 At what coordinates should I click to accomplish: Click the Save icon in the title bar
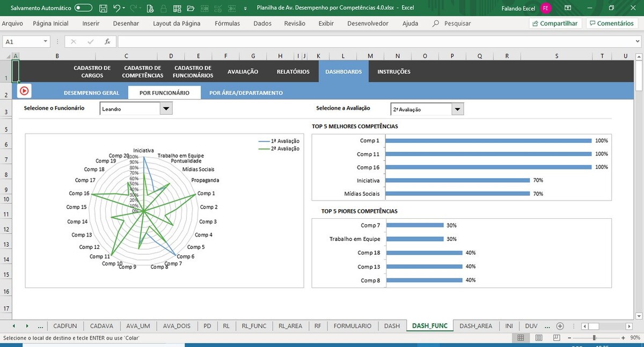(x=103, y=8)
